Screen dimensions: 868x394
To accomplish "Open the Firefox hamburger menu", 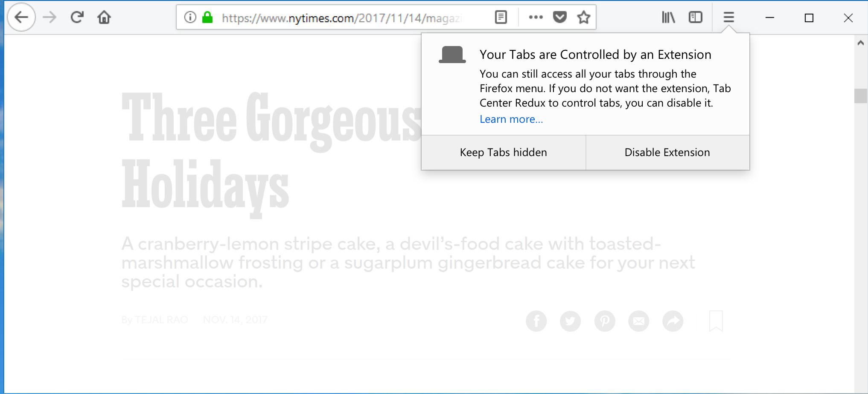I will (729, 17).
